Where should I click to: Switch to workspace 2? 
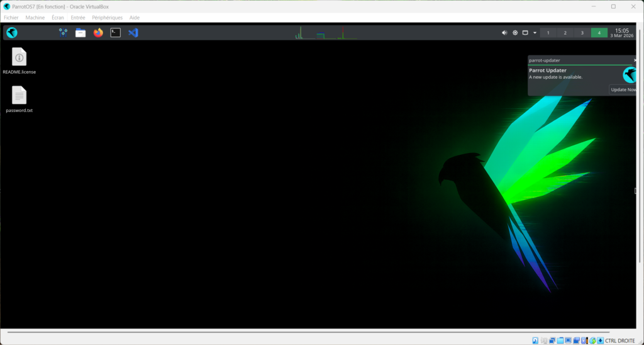[565, 33]
